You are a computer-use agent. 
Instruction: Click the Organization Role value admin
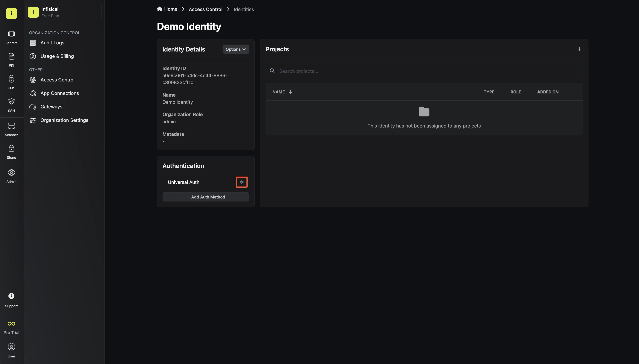[169, 122]
